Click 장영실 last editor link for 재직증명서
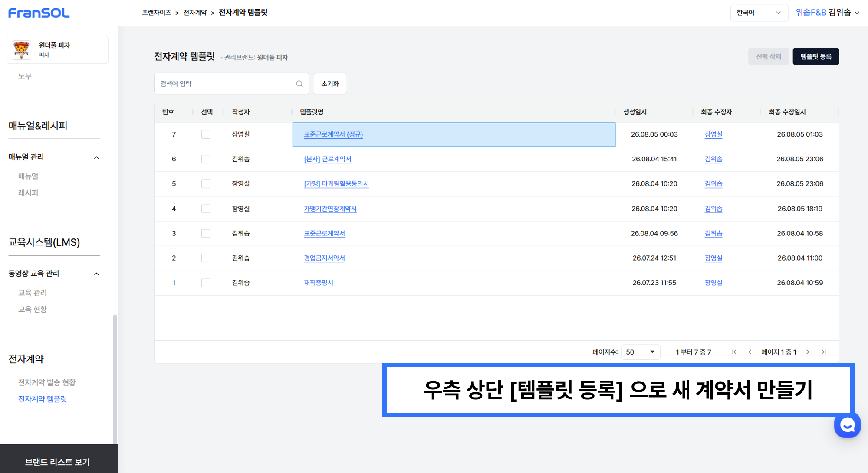This screenshot has height=473, width=868. point(713,283)
